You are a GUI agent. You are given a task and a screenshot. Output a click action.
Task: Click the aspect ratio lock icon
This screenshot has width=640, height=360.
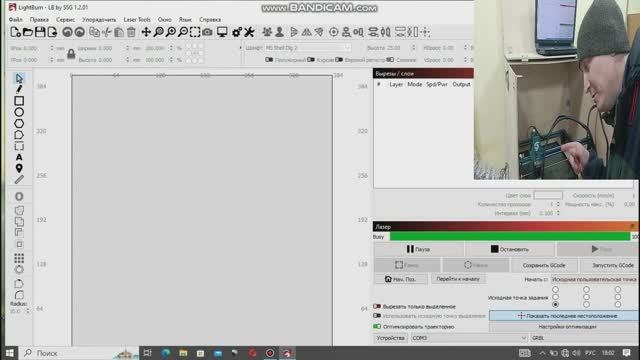coord(71,54)
